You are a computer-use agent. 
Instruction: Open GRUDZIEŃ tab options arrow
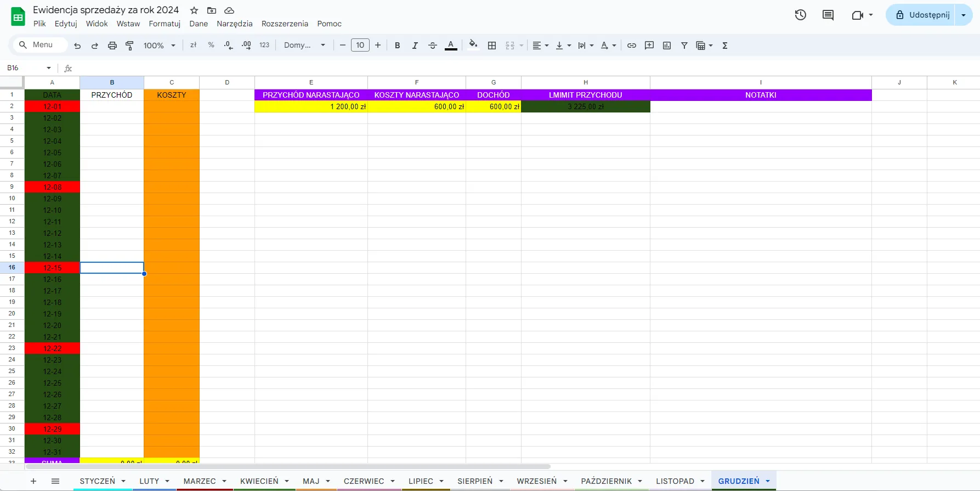tap(768, 481)
